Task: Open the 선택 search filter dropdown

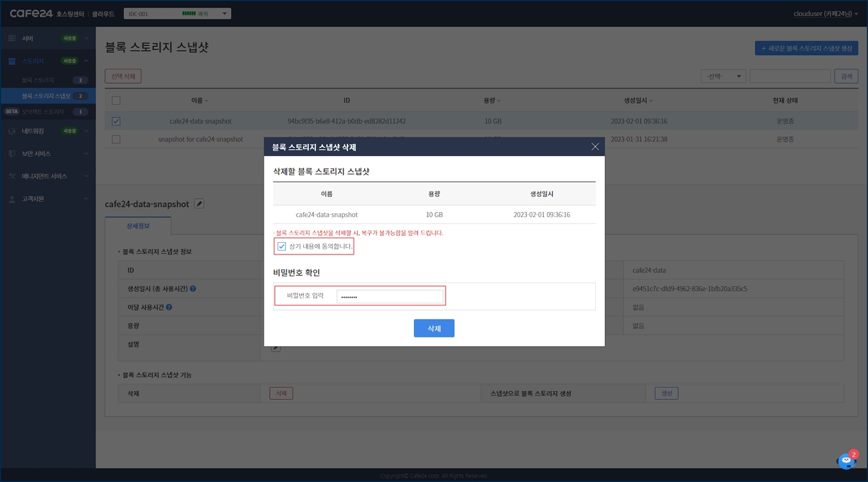Action: tap(723, 76)
